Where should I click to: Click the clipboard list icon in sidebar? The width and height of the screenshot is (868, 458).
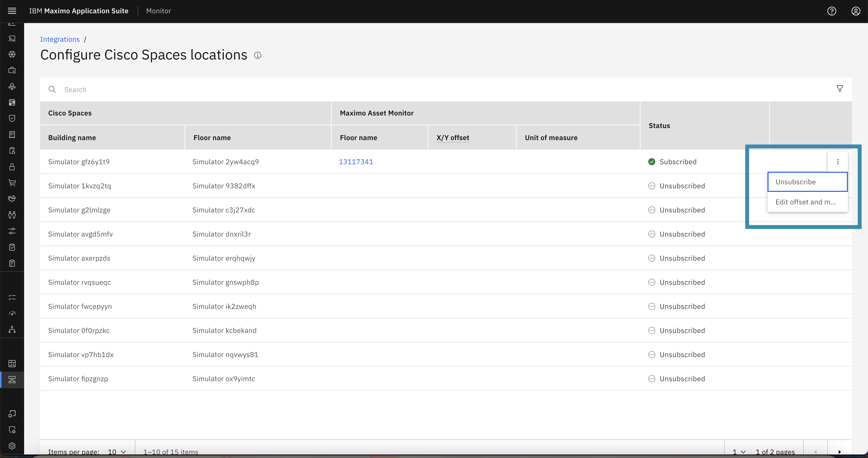point(12,263)
